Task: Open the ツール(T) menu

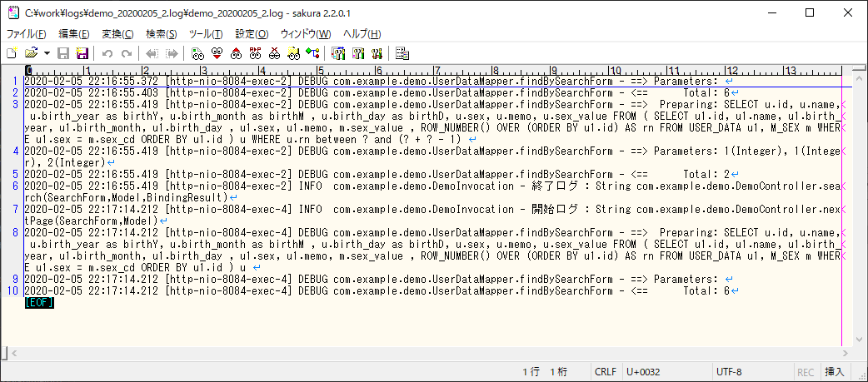Action: click(206, 34)
